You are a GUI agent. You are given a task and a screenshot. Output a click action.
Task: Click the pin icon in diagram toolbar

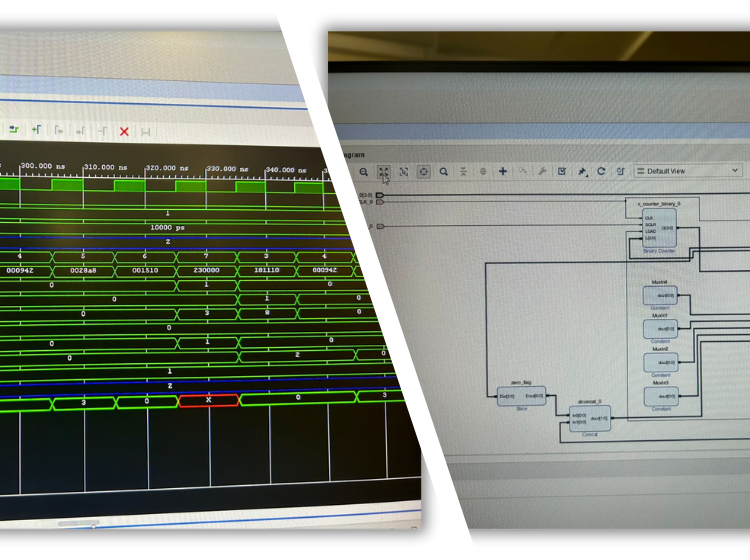(x=582, y=171)
